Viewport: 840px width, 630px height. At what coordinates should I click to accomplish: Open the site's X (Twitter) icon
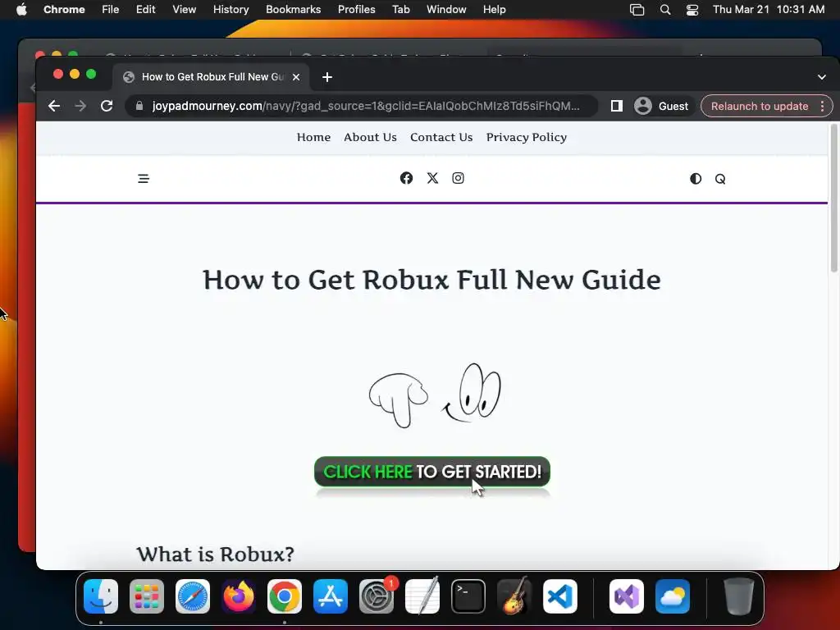(432, 178)
